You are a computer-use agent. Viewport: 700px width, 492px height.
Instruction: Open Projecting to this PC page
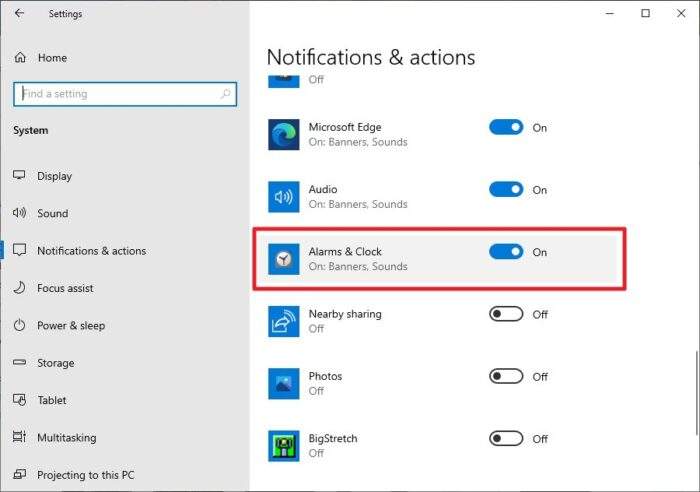125,475
